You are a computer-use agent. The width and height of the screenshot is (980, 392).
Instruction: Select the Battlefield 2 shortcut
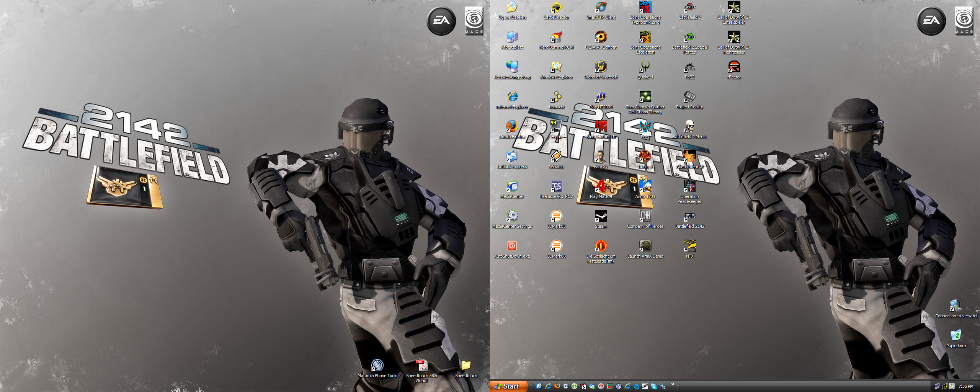tap(689, 10)
